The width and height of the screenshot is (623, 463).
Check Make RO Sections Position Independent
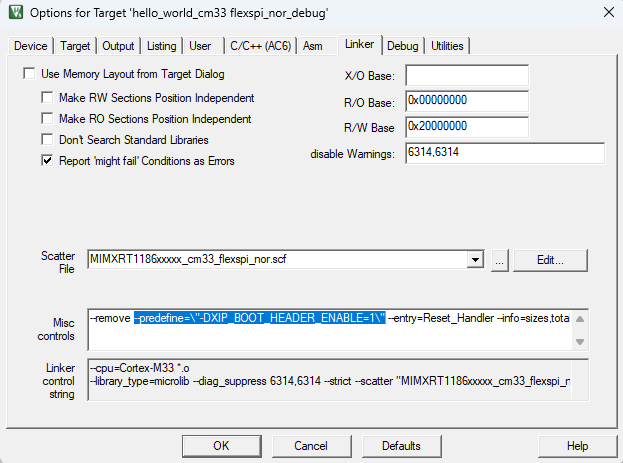click(x=47, y=119)
